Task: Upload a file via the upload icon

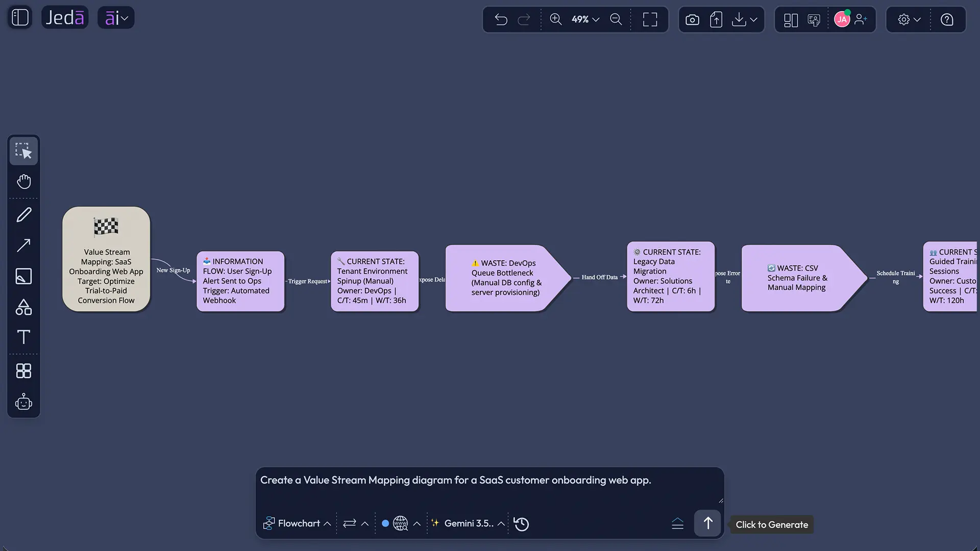Action: click(716, 19)
